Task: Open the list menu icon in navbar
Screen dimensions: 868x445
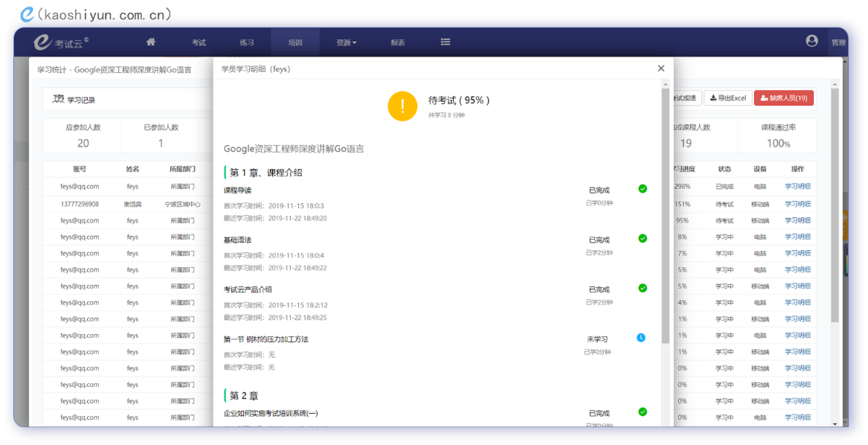Action: click(446, 42)
